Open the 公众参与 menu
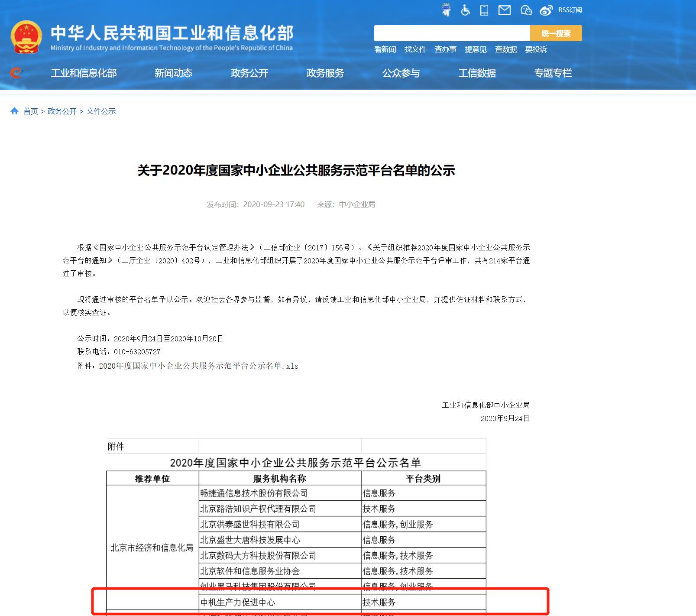Viewport: 696px width, 616px height. tap(401, 73)
